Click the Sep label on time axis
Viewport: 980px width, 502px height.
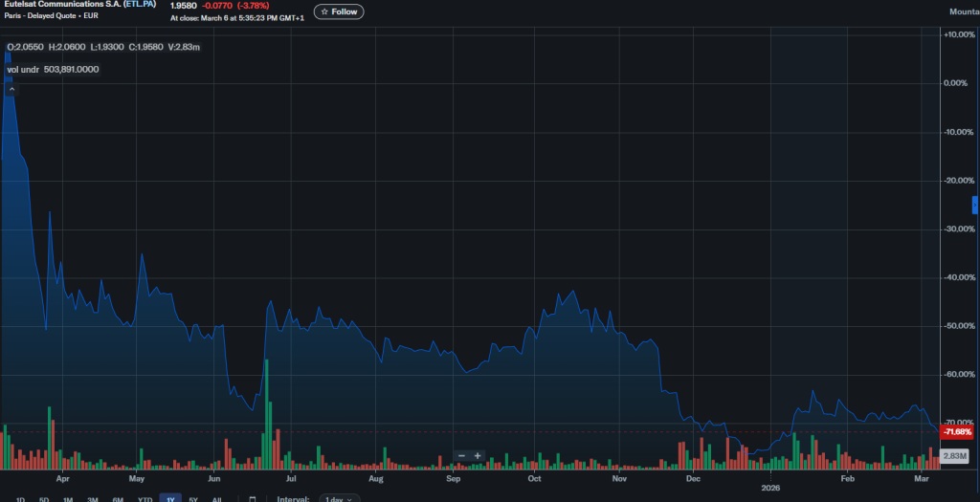tap(453, 479)
